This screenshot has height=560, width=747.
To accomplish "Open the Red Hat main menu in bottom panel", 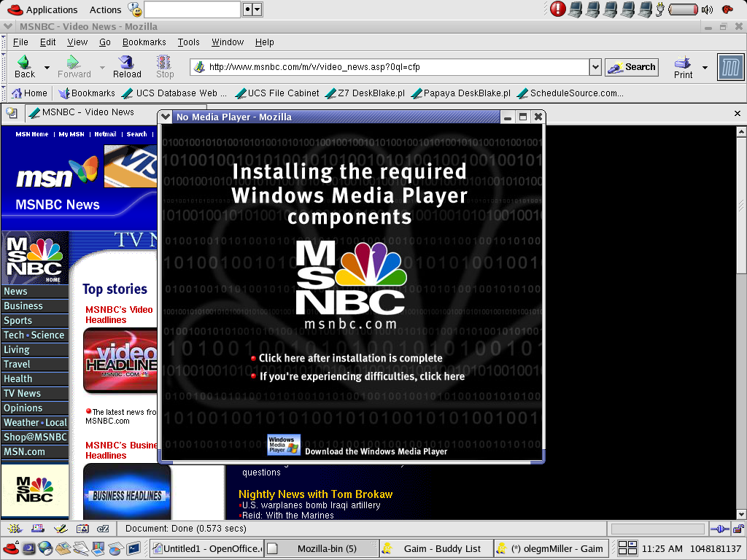I will coord(12,548).
